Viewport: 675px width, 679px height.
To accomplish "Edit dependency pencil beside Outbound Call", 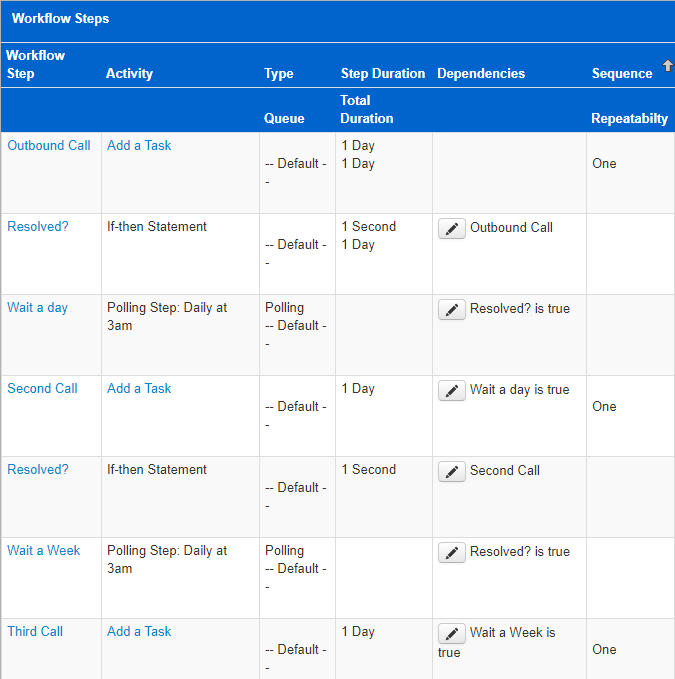I will point(452,228).
